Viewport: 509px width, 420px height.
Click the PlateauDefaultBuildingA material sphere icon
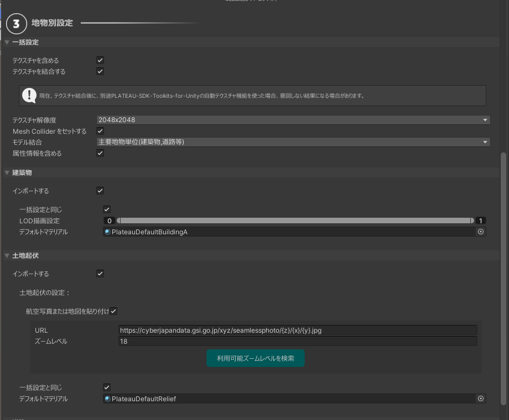[107, 232]
